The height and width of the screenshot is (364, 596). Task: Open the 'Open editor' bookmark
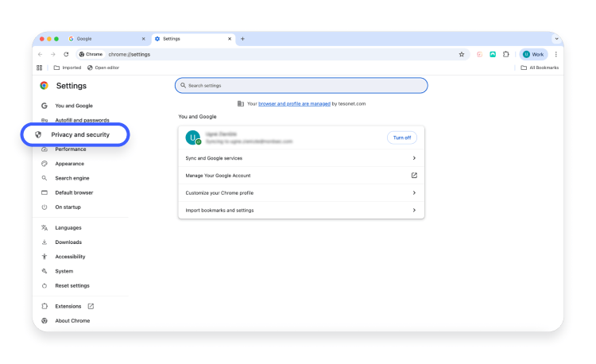pyautogui.click(x=103, y=68)
